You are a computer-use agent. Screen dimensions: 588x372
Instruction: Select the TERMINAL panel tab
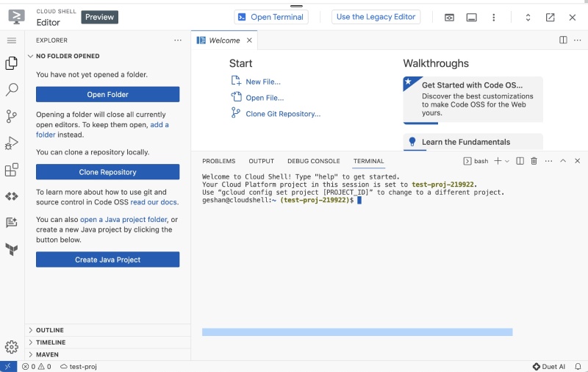coord(369,161)
